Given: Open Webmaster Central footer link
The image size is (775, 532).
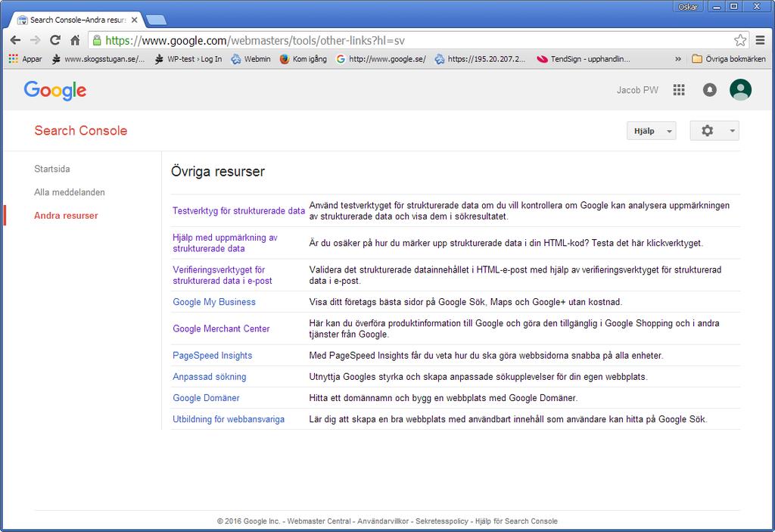Looking at the screenshot, I should tap(319, 521).
